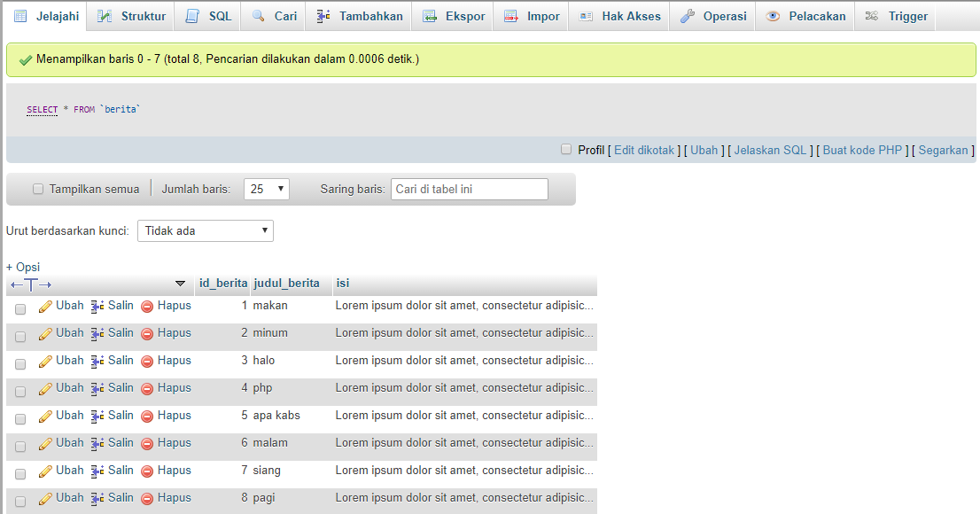Viewport: 980px width, 514px height.
Task: Expand the Opsi section
Action: (x=23, y=266)
